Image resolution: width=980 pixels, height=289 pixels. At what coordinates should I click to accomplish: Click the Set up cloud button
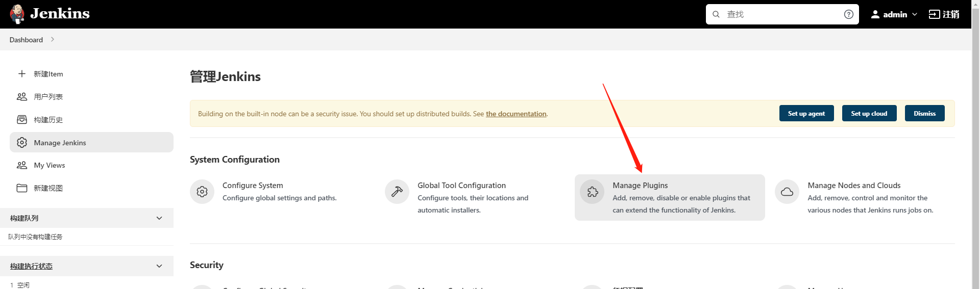coord(869,113)
